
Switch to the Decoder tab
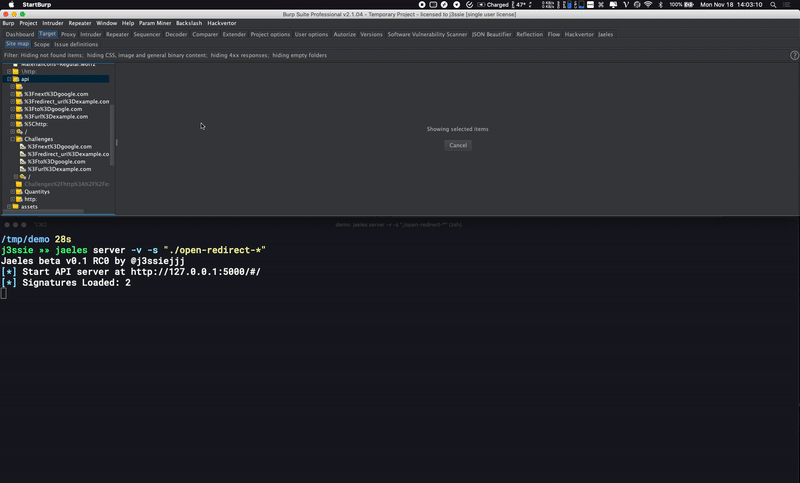click(176, 34)
